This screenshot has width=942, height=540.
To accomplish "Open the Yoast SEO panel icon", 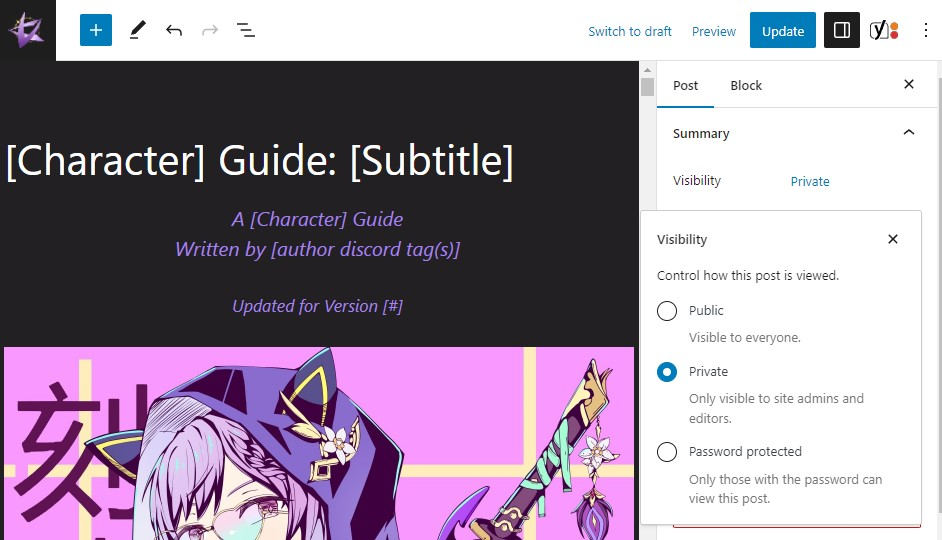I will [883, 30].
